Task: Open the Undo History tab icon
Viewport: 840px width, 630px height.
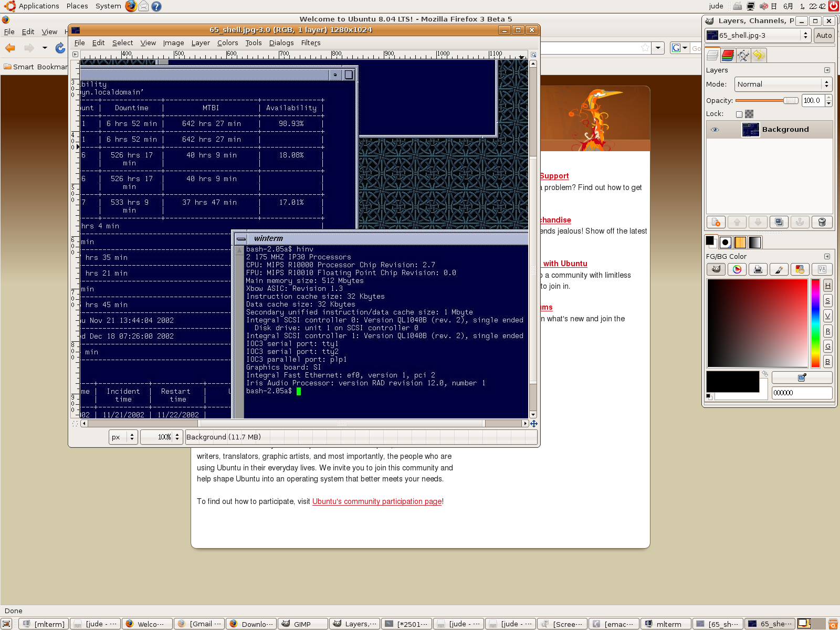Action: point(758,55)
